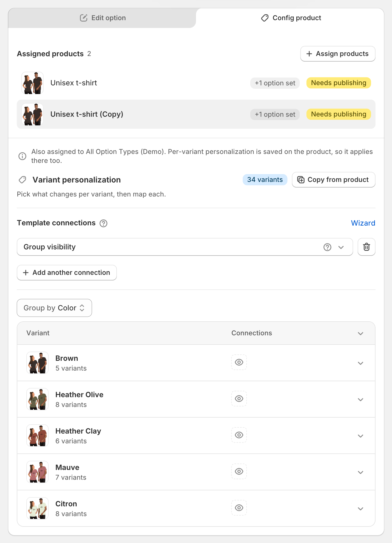This screenshot has width=392, height=543.
Task: Click Copy from product button
Action: [334, 180]
